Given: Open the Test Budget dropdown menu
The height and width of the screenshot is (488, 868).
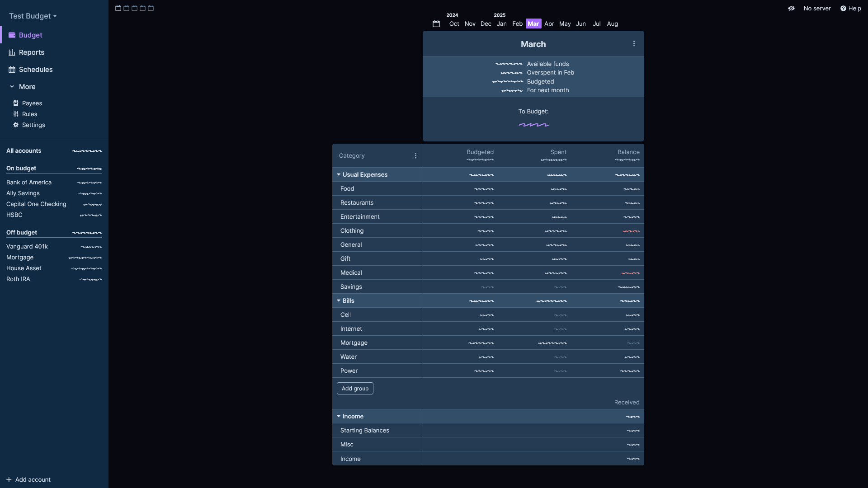Looking at the screenshot, I should coord(33,16).
